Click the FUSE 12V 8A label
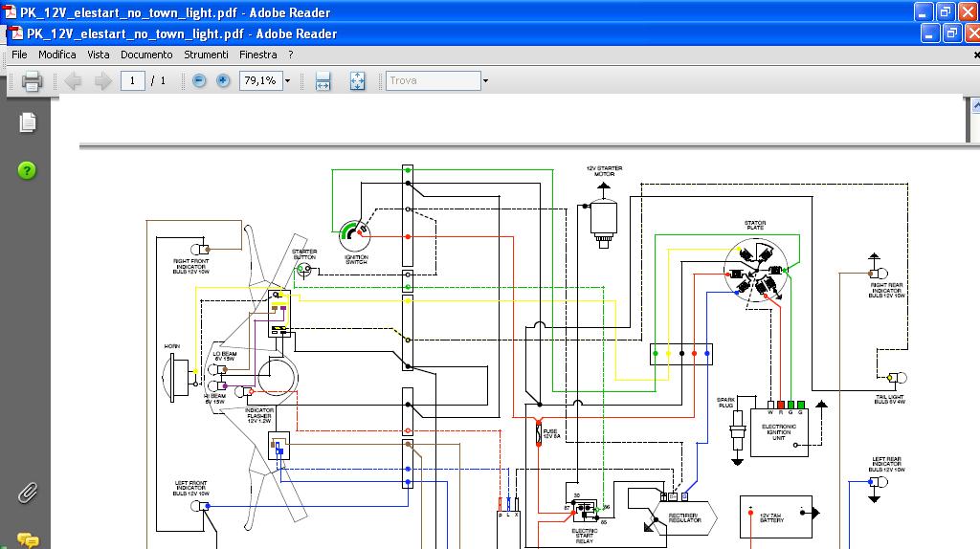The image size is (980, 549). (551, 433)
